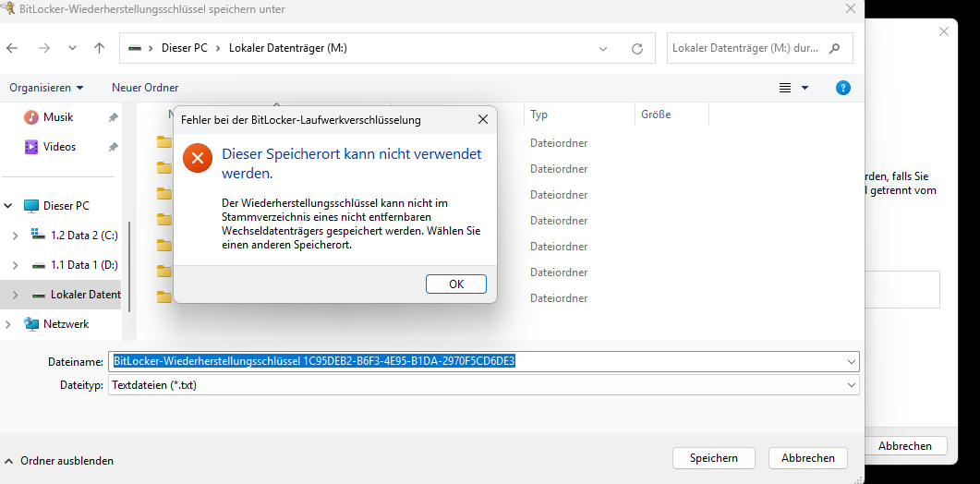Change the view layout icon

785,88
